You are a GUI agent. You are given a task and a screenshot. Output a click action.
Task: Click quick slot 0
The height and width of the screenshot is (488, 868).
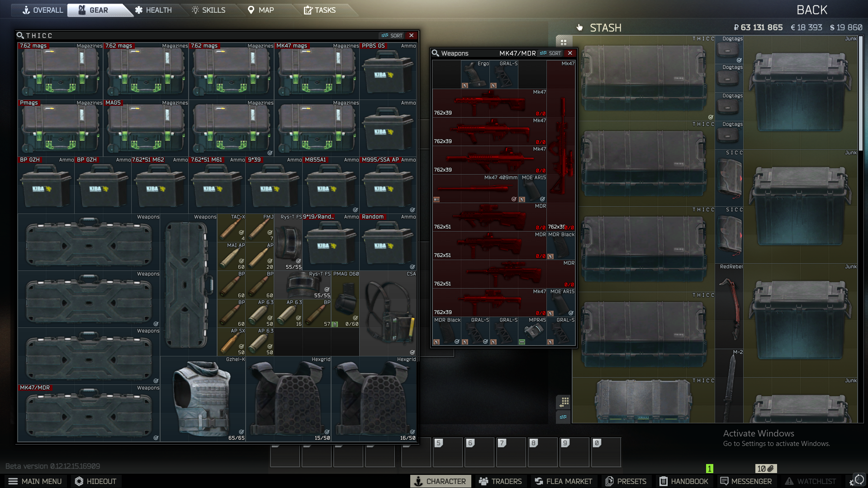[x=606, y=452]
